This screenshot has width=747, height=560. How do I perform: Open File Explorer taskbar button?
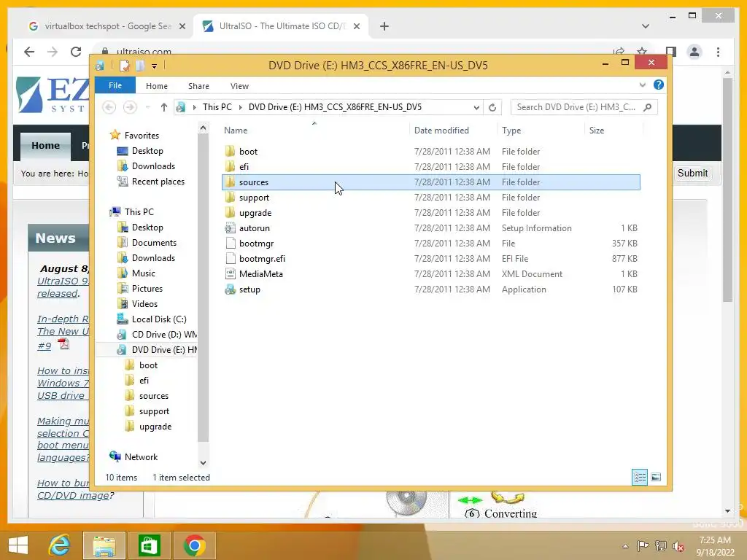point(104,545)
